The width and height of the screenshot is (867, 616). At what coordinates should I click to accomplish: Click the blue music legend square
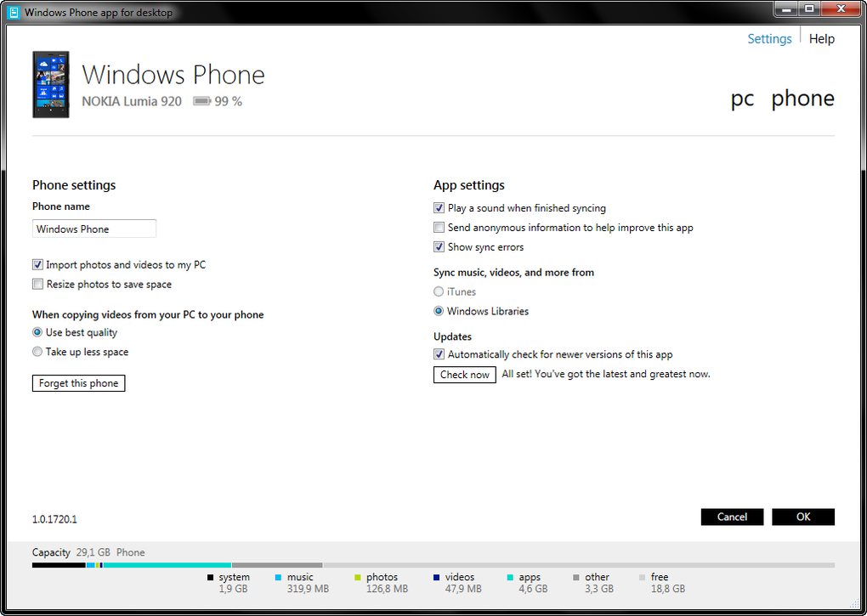pos(278,577)
